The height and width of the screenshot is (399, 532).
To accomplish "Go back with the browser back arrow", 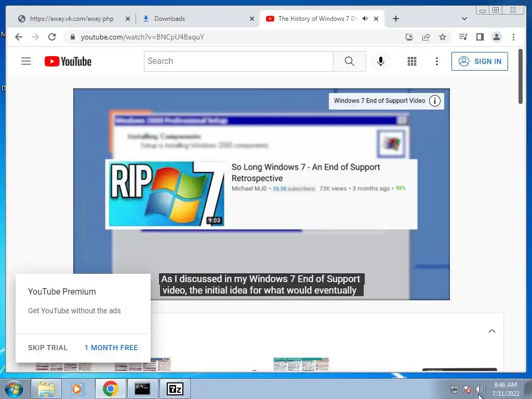I will click(19, 37).
